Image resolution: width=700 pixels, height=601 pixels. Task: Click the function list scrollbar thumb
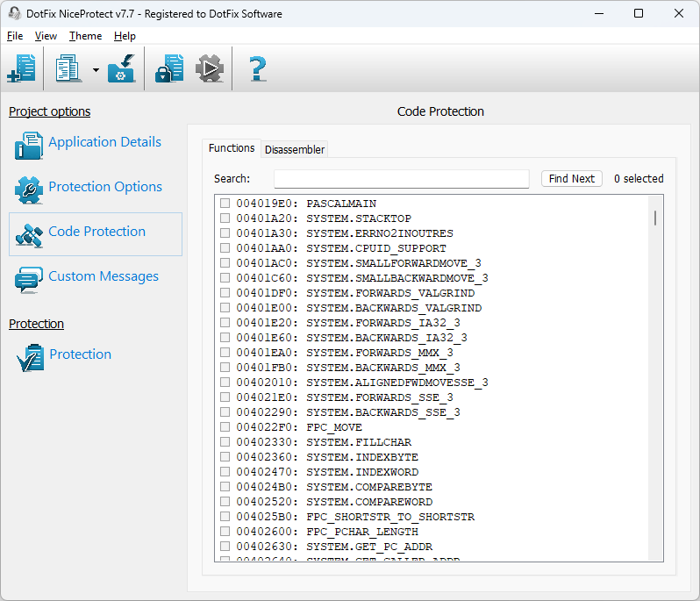[x=655, y=218]
